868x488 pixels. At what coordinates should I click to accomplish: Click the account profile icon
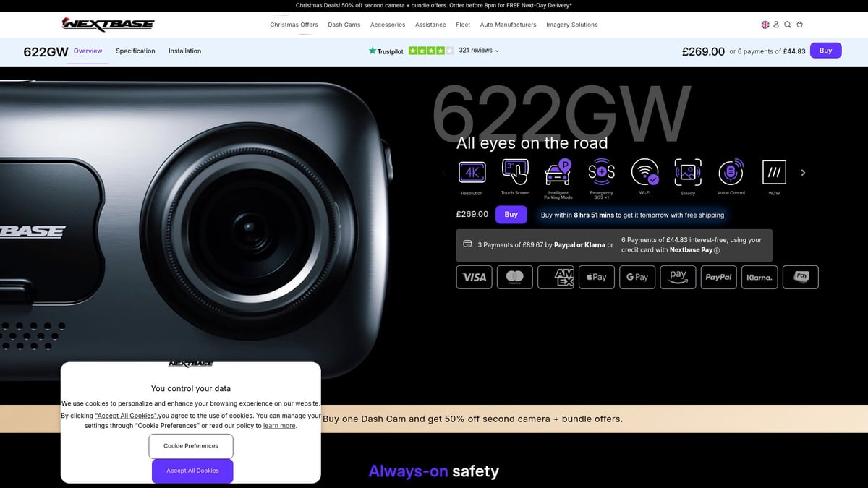(776, 24)
